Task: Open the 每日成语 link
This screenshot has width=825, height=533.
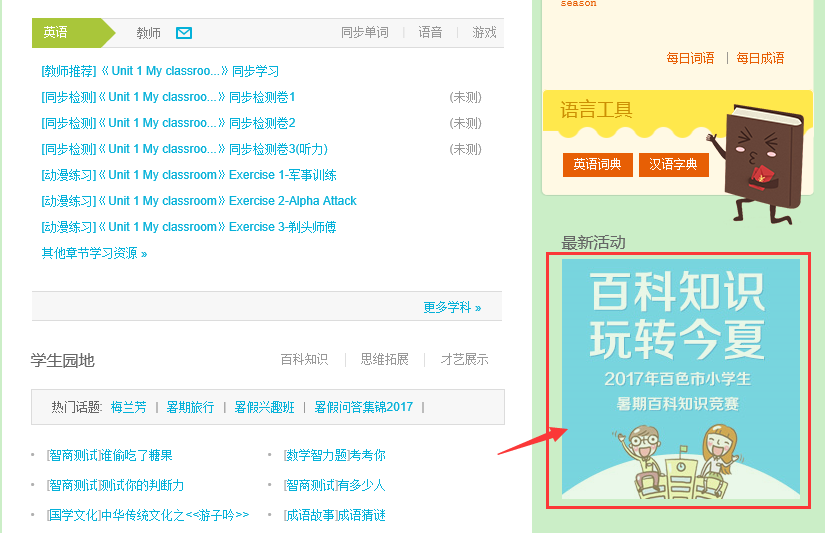Action: click(x=760, y=58)
